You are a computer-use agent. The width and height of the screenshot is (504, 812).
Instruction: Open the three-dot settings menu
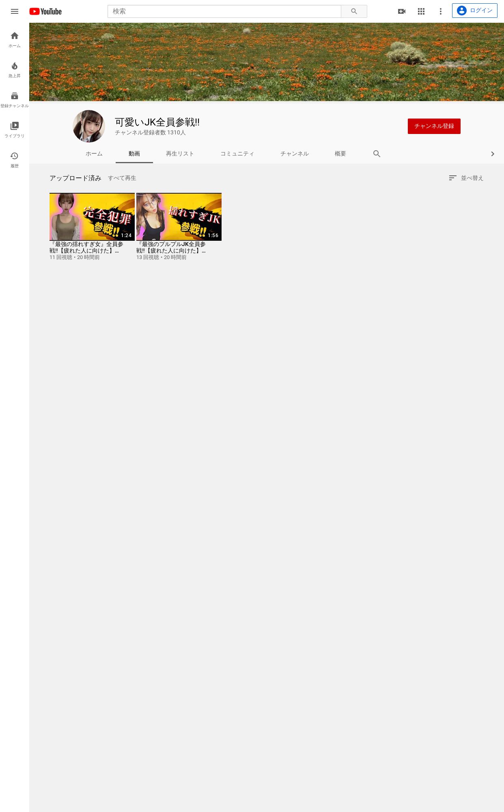pyautogui.click(x=441, y=11)
